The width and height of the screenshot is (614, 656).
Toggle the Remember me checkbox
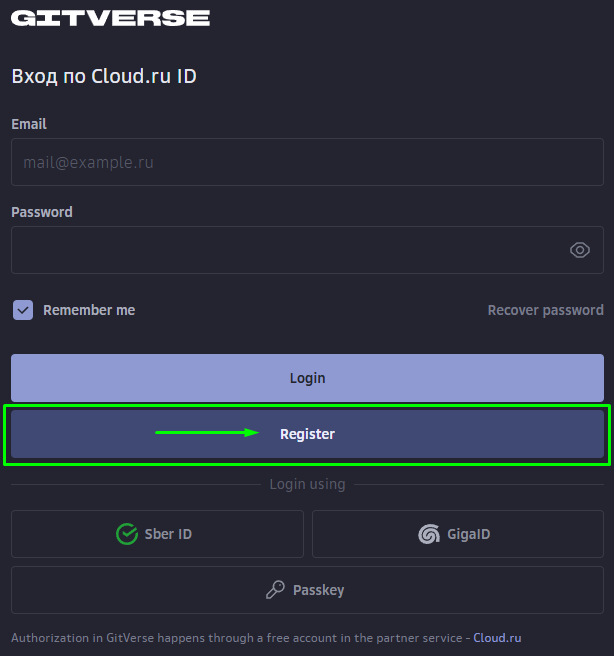(23, 310)
